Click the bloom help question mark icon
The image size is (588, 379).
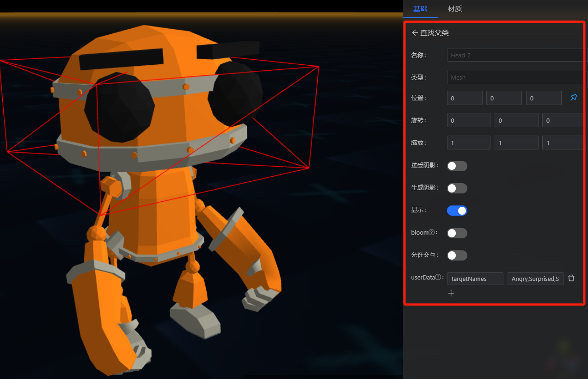pyautogui.click(x=432, y=232)
